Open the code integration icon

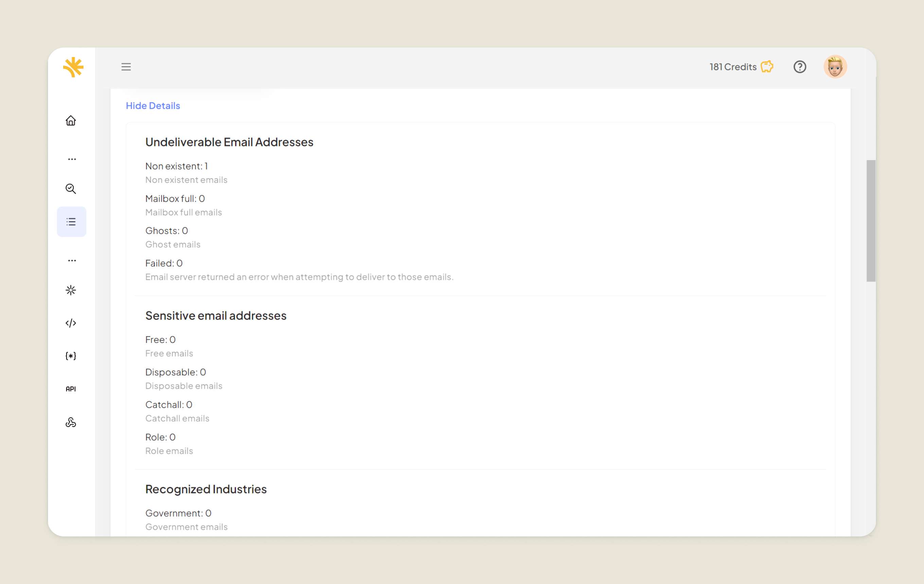[x=71, y=323]
